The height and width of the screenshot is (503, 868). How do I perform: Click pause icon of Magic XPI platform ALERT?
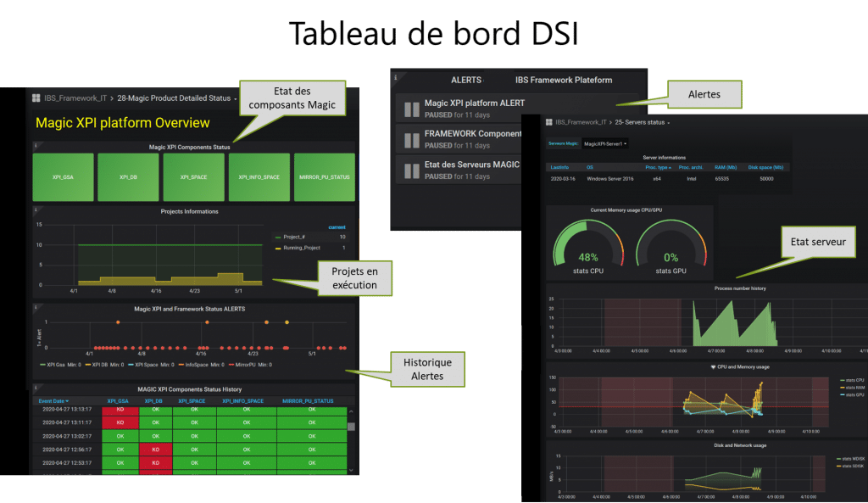click(x=411, y=109)
